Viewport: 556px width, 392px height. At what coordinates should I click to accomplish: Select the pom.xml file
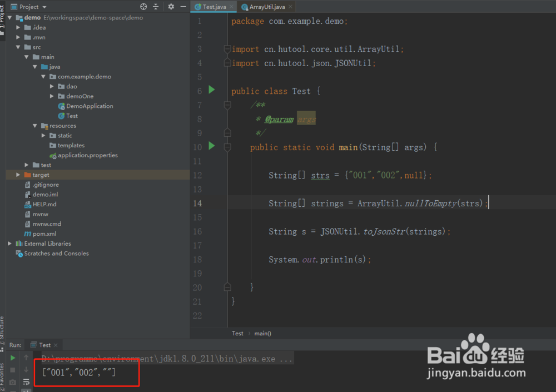(40, 234)
